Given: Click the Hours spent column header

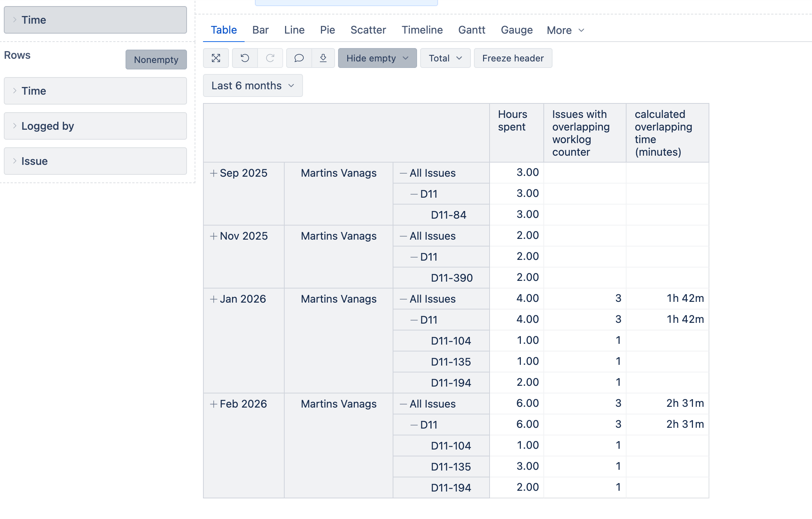Looking at the screenshot, I should point(512,121).
